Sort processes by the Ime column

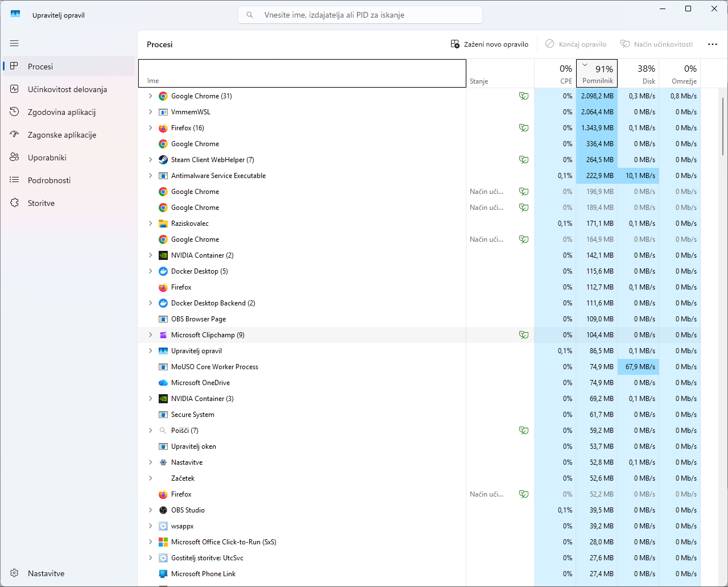[302, 73]
